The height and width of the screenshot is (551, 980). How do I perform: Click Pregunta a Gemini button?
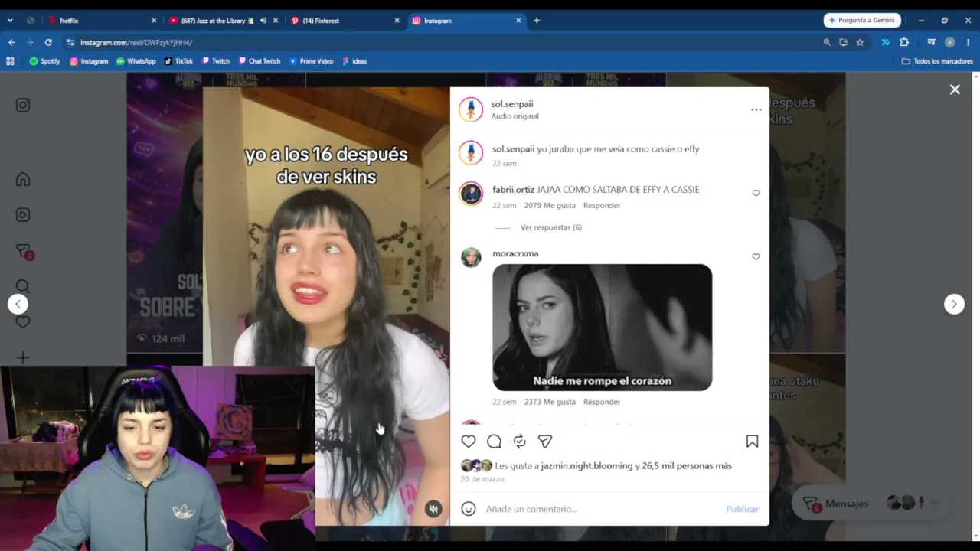(863, 21)
